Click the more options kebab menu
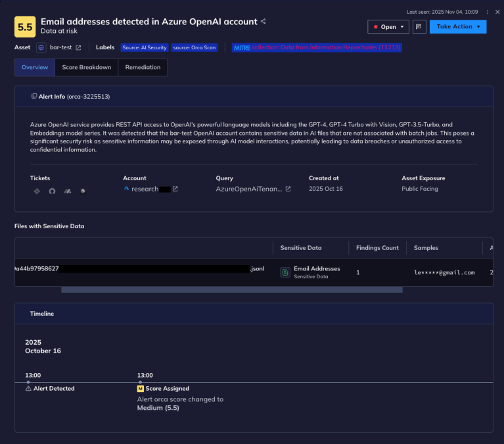 (x=488, y=12)
